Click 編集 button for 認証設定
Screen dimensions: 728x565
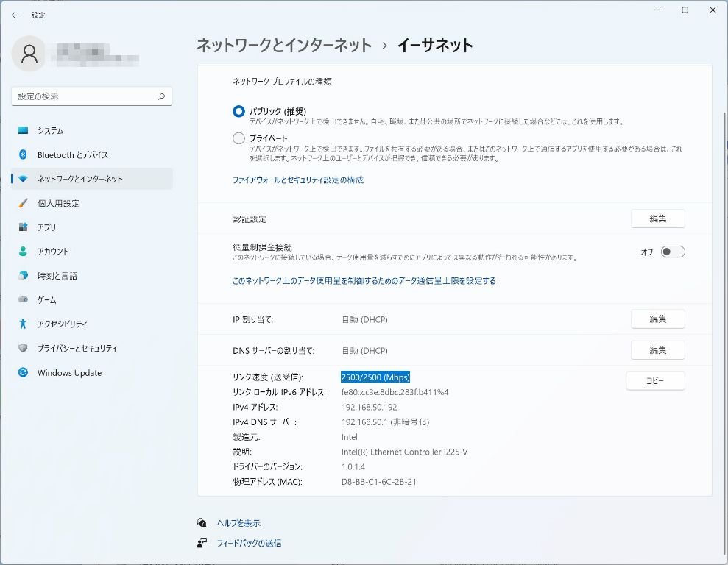[657, 218]
